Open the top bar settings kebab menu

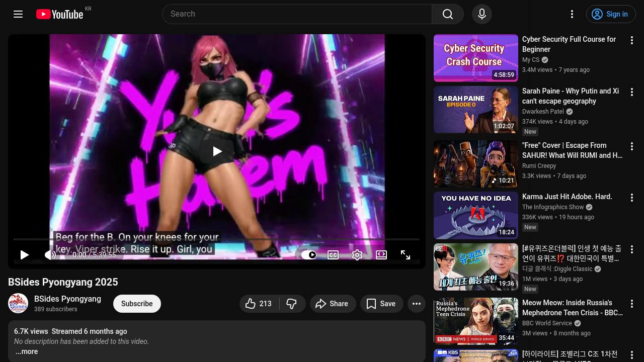572,14
